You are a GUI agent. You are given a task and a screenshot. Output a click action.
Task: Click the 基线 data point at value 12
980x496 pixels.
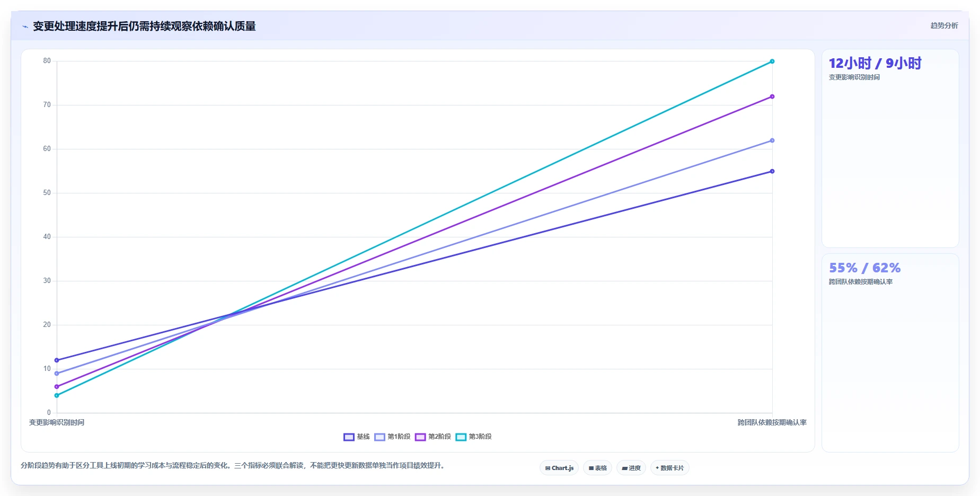(x=57, y=360)
